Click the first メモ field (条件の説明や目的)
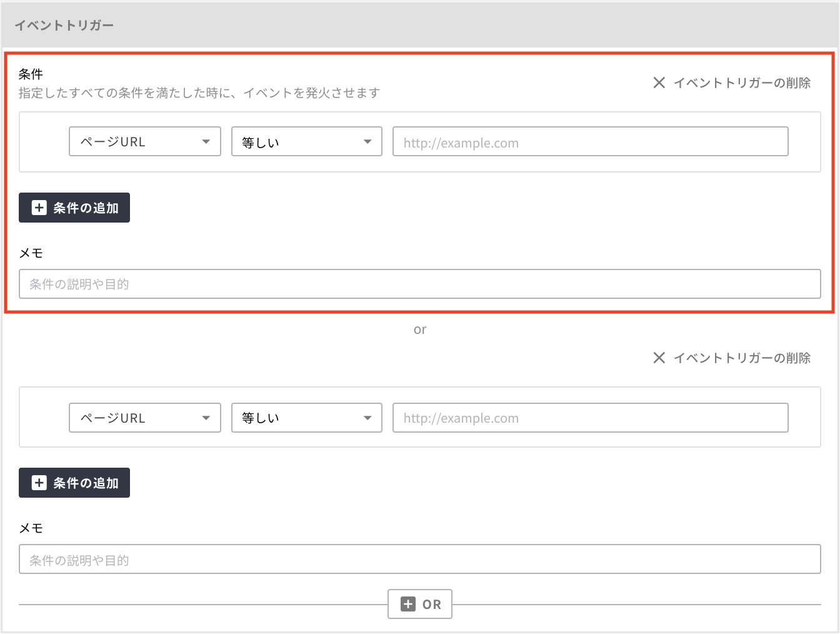 [420, 284]
